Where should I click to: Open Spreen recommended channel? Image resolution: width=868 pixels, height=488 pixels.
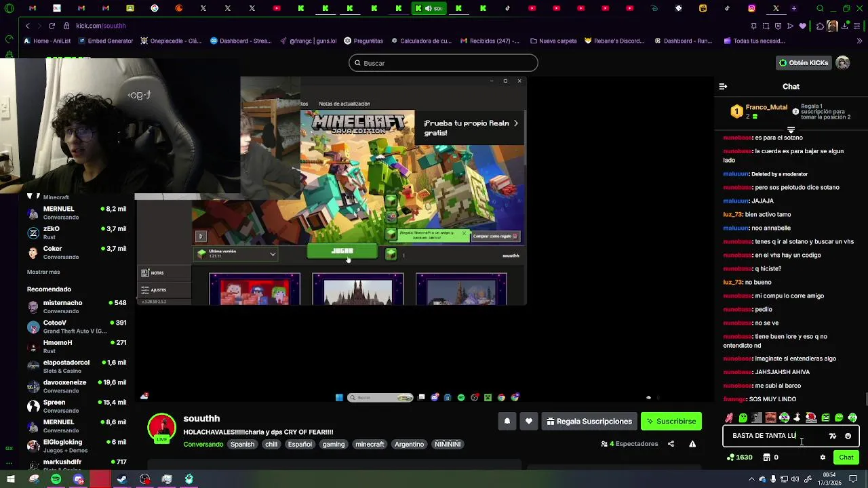[76, 406]
